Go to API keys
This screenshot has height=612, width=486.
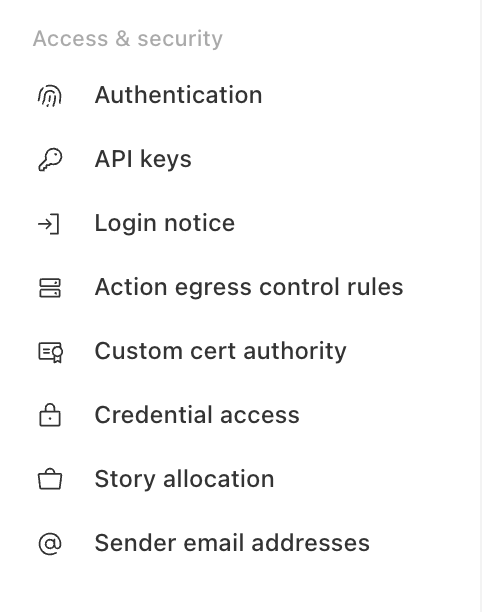(x=143, y=159)
